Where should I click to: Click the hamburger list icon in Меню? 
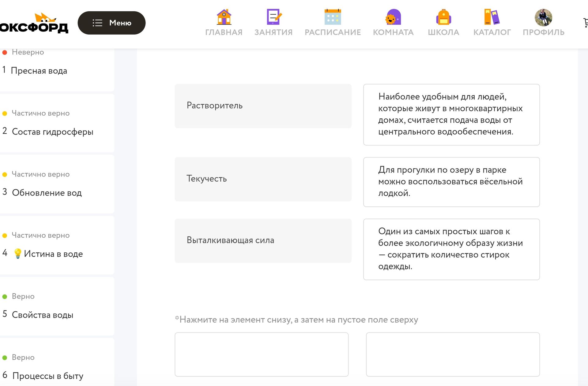(x=97, y=23)
